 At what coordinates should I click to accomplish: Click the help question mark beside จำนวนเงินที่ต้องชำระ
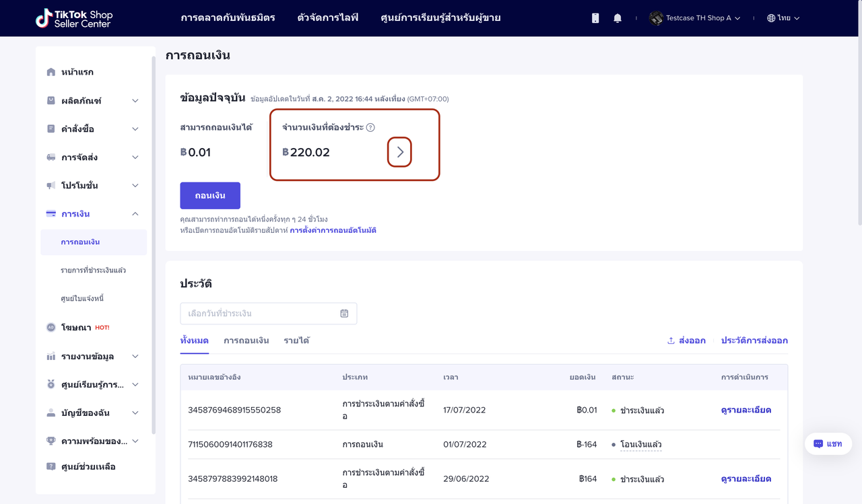coord(370,128)
